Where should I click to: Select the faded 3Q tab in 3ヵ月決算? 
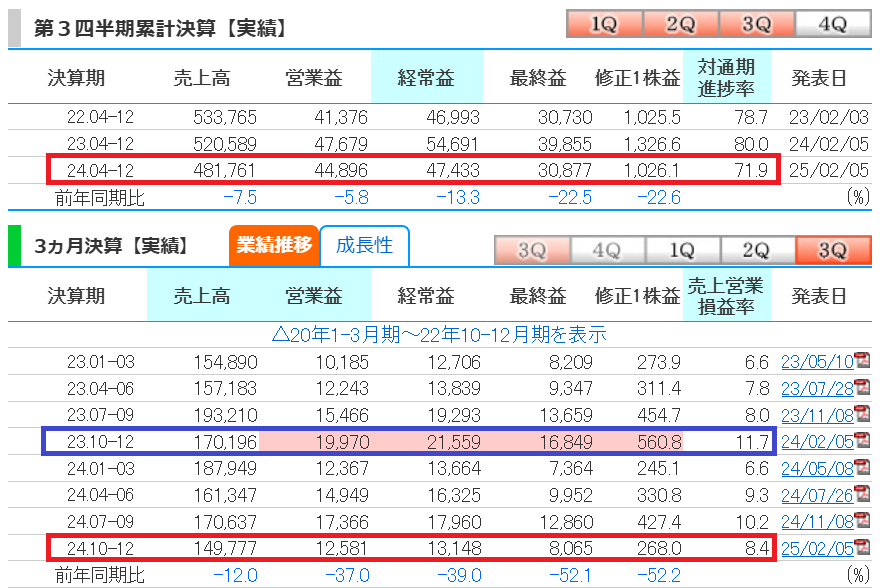tap(532, 250)
